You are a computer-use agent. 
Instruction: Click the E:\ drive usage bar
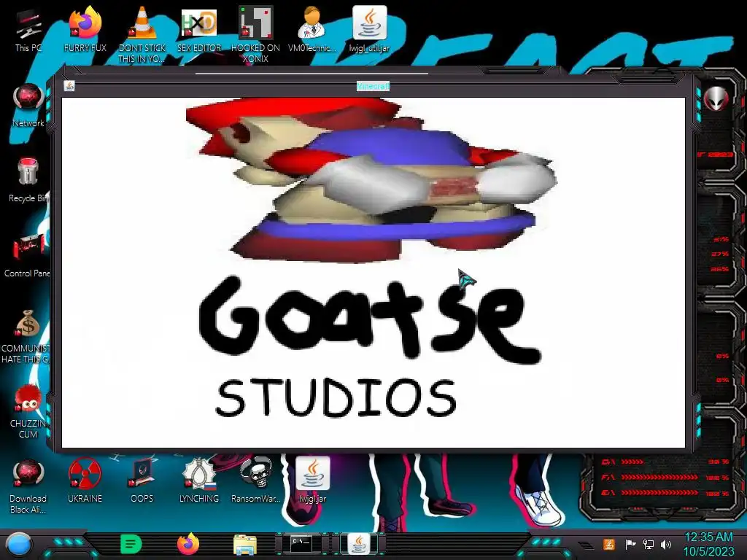pos(659,492)
